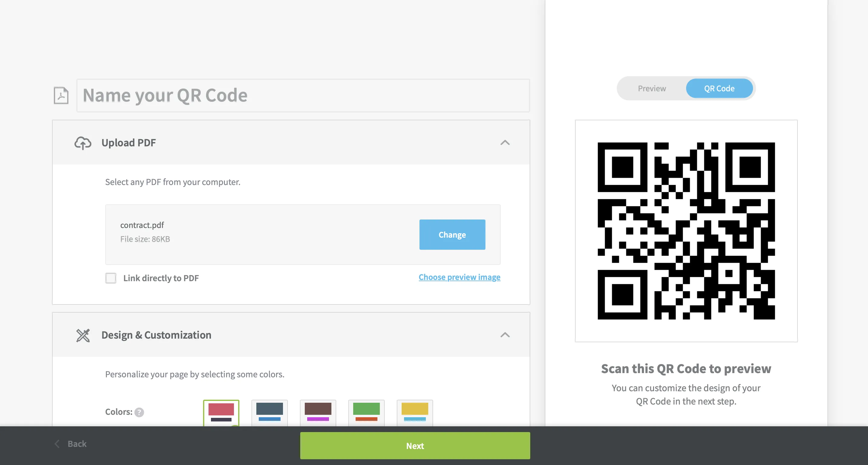Click the Back arrow icon
868x465 pixels.
(x=58, y=443)
